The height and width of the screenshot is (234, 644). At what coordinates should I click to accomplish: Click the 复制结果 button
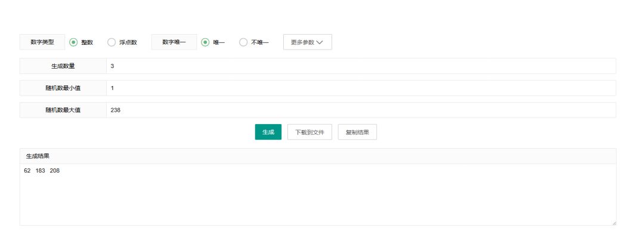coord(357,132)
